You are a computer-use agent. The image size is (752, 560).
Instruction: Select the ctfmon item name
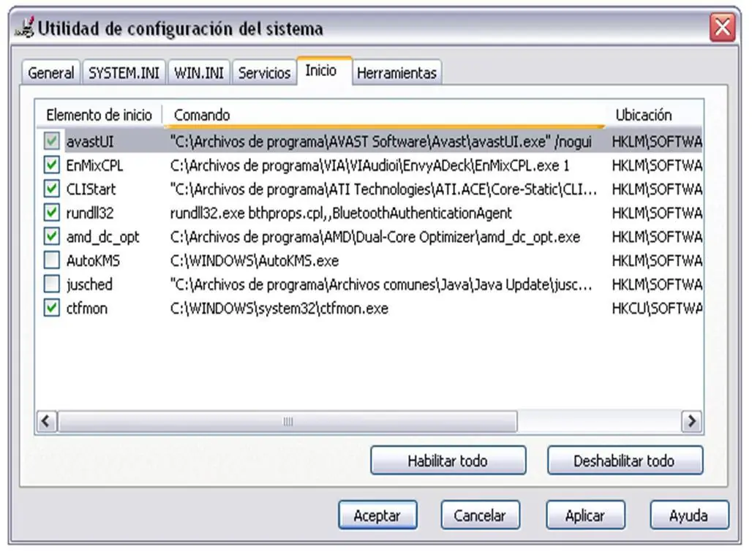(x=87, y=309)
